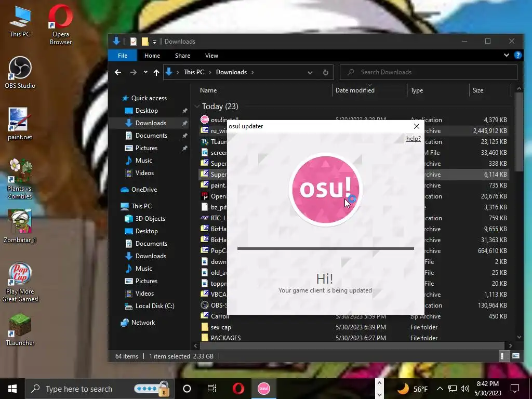Image resolution: width=532 pixels, height=399 pixels.
Task: Click the osu! logo in updater
Action: pos(325,189)
